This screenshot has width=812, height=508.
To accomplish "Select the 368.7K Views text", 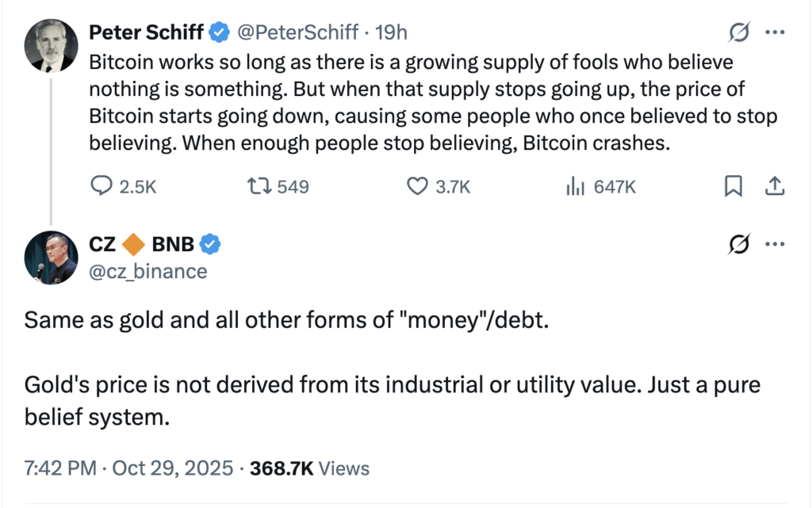I will [x=308, y=468].
